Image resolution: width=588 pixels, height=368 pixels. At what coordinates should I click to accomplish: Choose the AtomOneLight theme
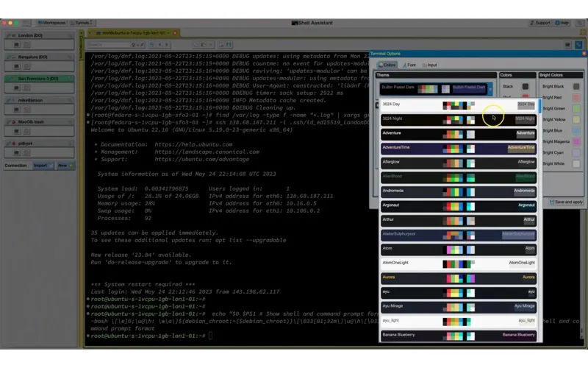tap(458, 264)
